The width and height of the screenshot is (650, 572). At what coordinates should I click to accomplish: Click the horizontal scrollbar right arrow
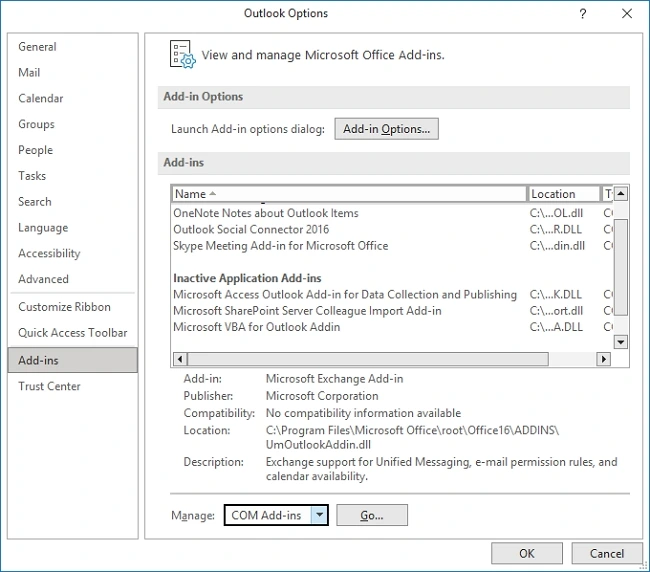(603, 359)
